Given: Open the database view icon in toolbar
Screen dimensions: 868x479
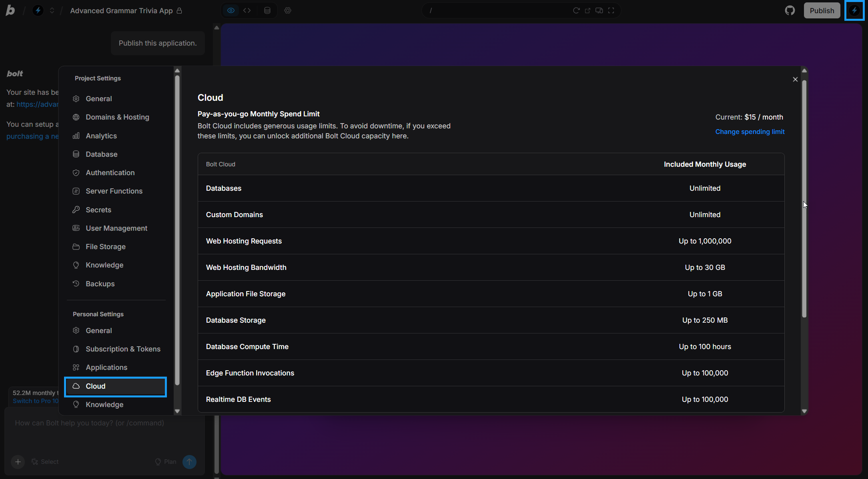Looking at the screenshot, I should coord(267,10).
